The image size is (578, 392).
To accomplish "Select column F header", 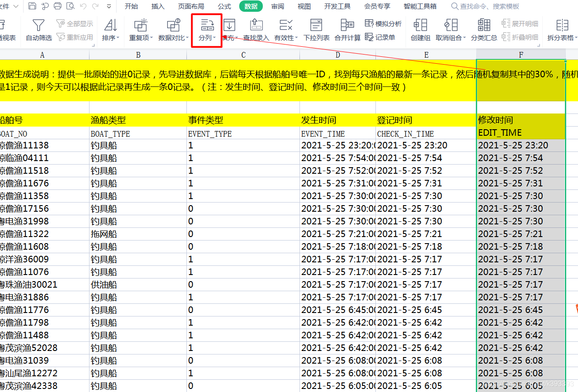I will click(521, 55).
